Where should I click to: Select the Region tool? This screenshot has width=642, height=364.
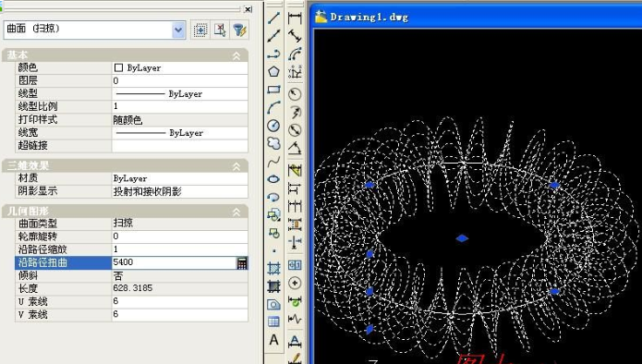click(x=274, y=304)
